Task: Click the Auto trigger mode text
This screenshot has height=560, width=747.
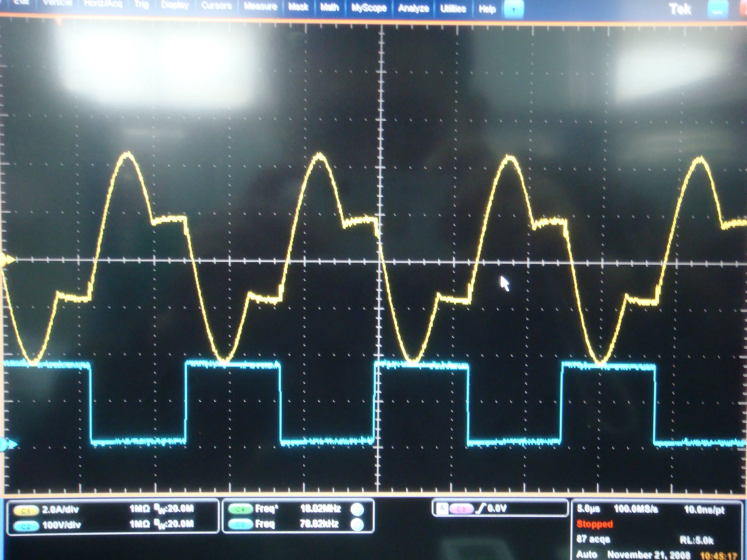Action: point(587,554)
